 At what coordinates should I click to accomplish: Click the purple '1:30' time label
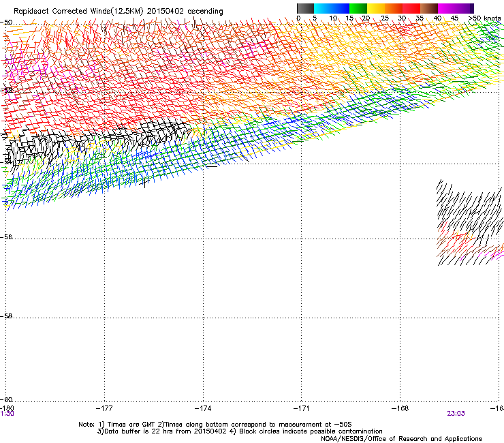[x=7, y=414]
